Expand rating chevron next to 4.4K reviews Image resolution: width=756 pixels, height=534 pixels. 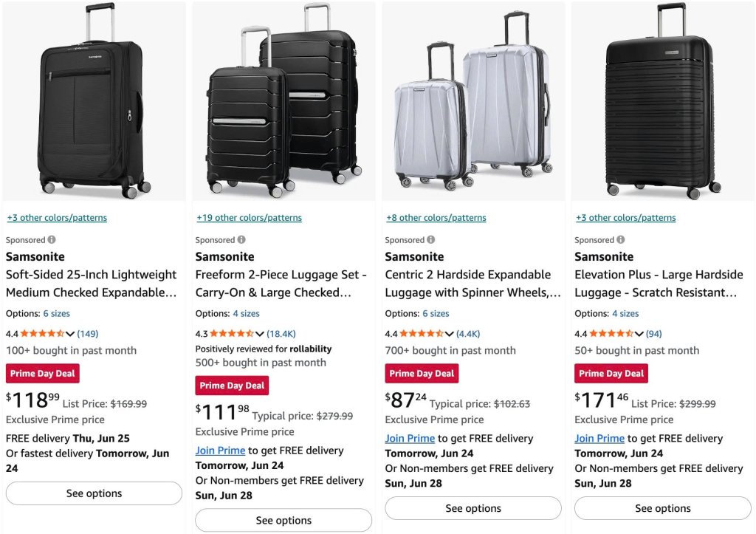pyautogui.click(x=449, y=334)
